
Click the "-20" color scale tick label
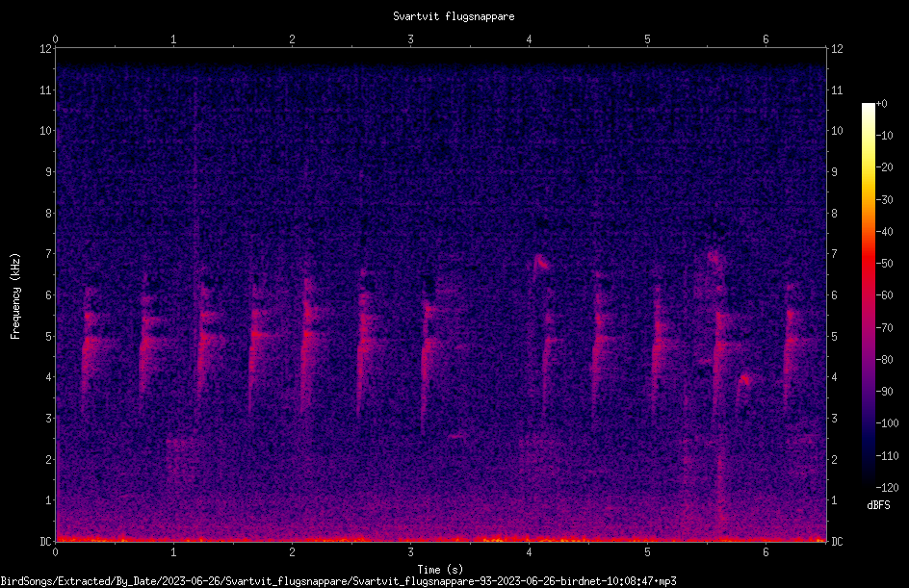coord(884,167)
